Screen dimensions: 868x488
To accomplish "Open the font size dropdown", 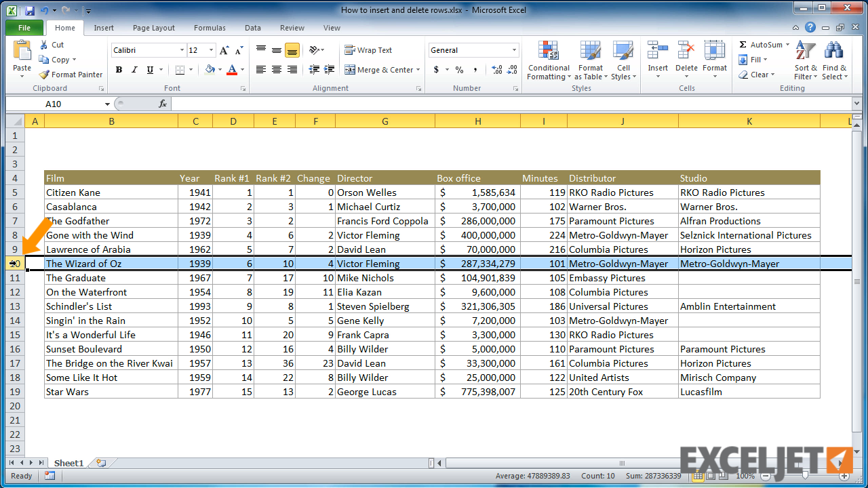I will click(x=212, y=50).
